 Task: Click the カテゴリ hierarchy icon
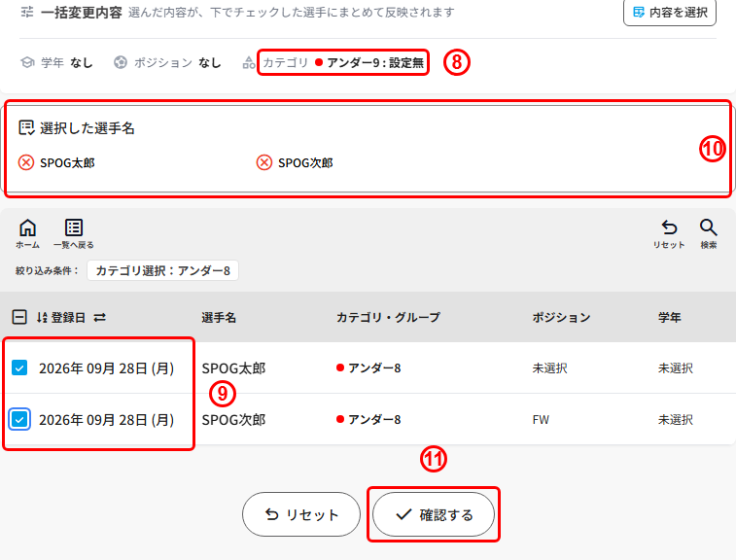point(249,62)
